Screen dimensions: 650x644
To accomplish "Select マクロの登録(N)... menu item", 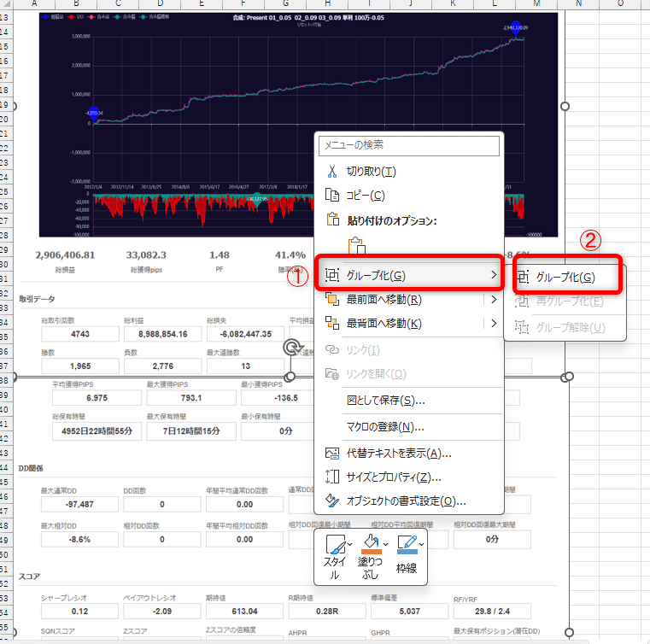I will coord(409,427).
